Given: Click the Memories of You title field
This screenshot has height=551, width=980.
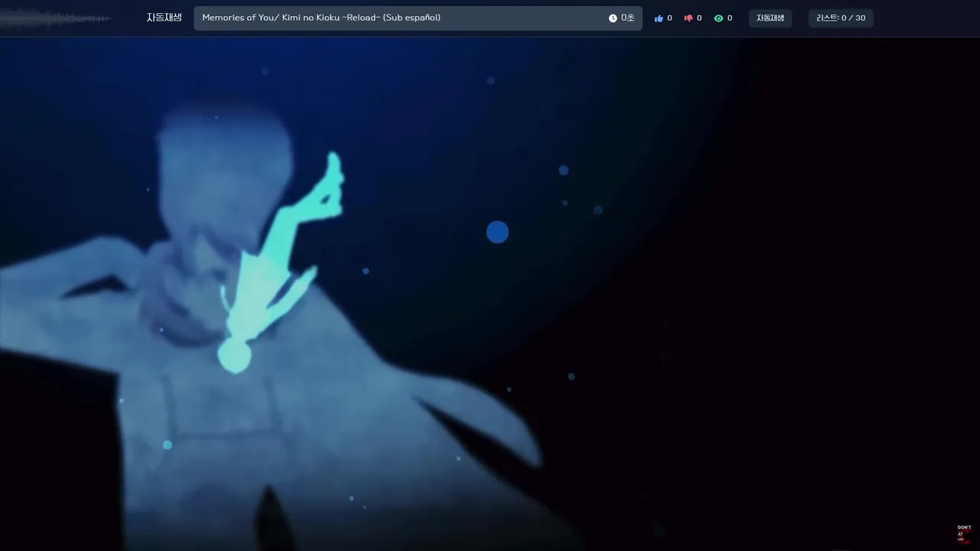Looking at the screenshot, I should click(418, 18).
